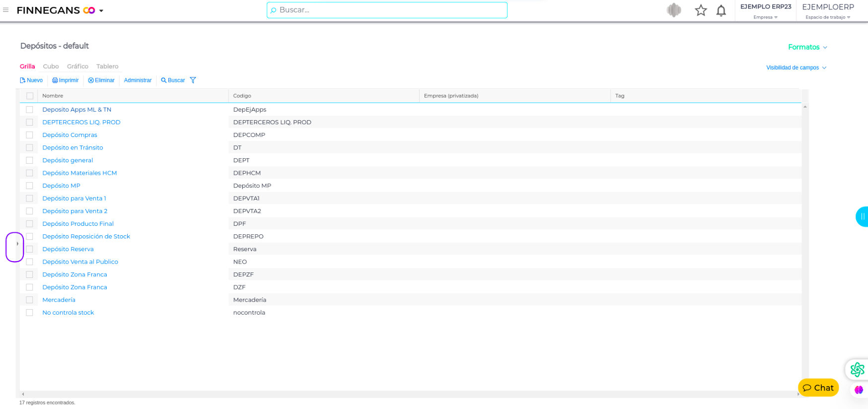Viewport: 868px width, 409px height.
Task: Open the Deposito Apps ML & TN link
Action: coord(77,110)
